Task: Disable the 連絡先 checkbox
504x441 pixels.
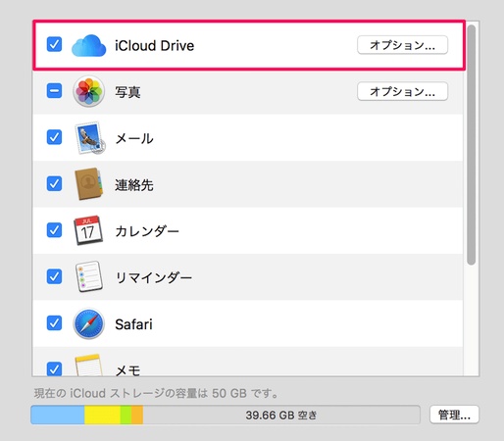Action: (54, 183)
